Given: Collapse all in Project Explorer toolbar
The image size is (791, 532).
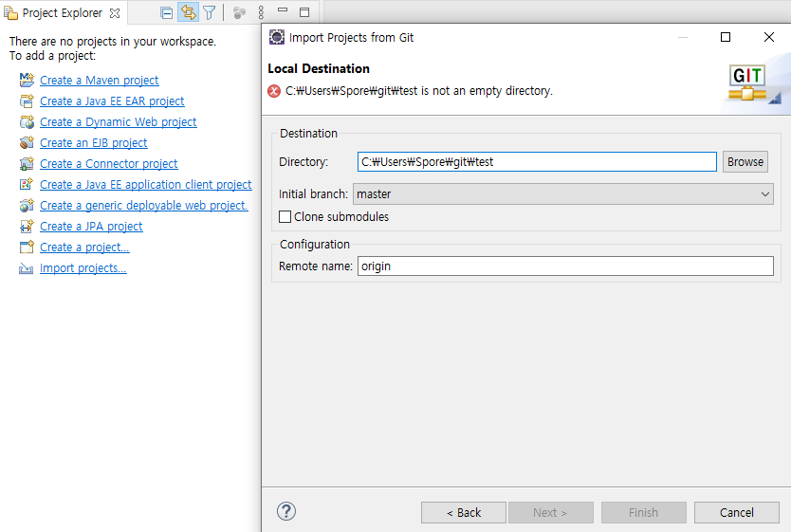Looking at the screenshot, I should pyautogui.click(x=167, y=12).
